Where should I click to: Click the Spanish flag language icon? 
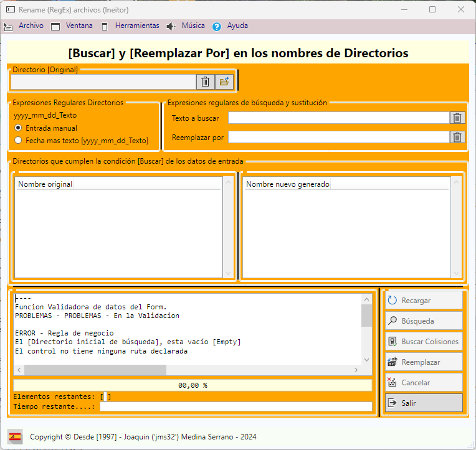tap(15, 437)
